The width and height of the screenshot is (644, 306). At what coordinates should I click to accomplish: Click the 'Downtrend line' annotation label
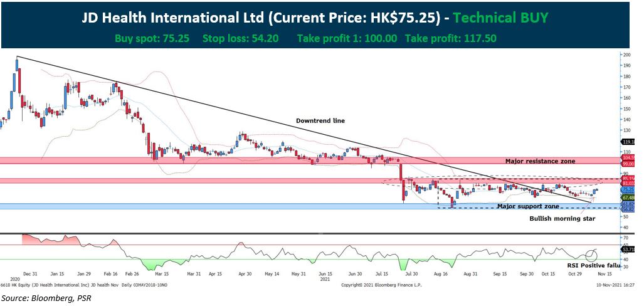click(320, 121)
